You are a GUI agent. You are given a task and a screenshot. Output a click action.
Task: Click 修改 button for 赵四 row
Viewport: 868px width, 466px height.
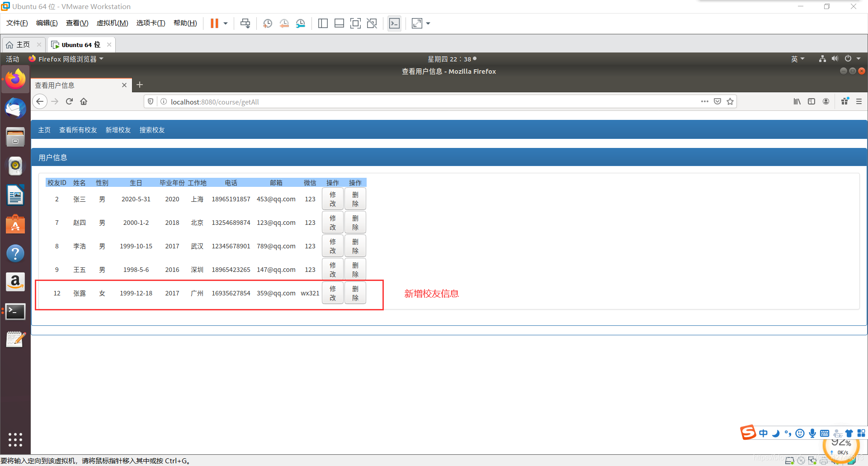click(333, 223)
